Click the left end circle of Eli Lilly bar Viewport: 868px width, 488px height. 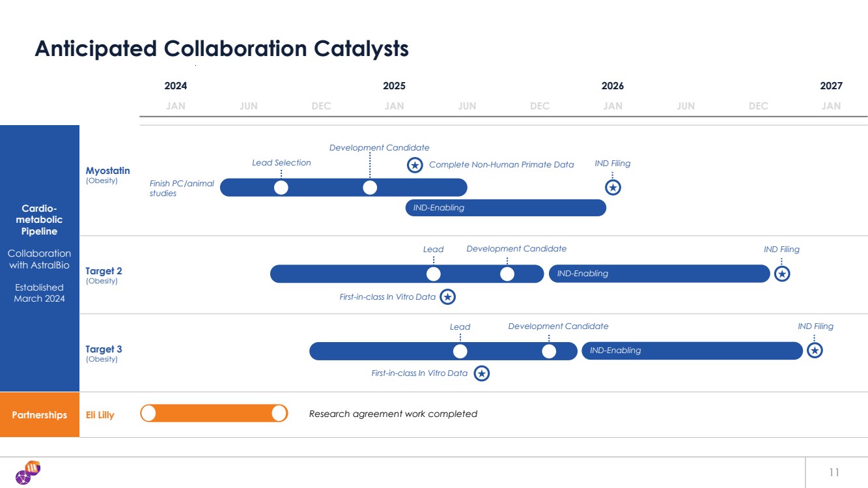[x=149, y=414]
